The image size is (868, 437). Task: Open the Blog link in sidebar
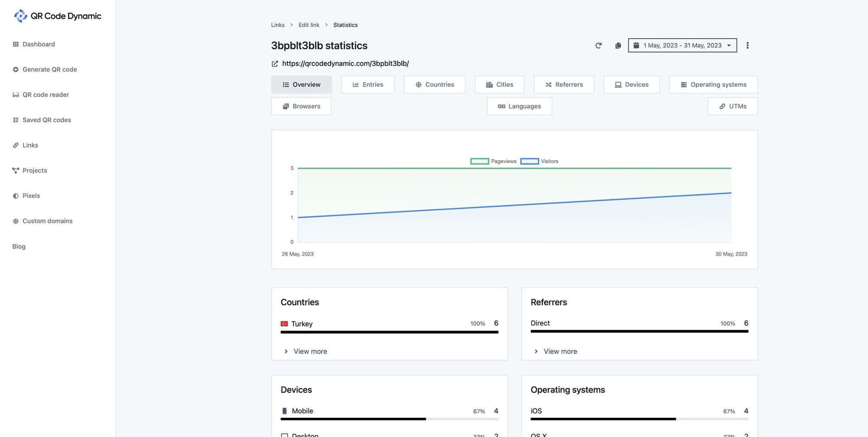19,246
